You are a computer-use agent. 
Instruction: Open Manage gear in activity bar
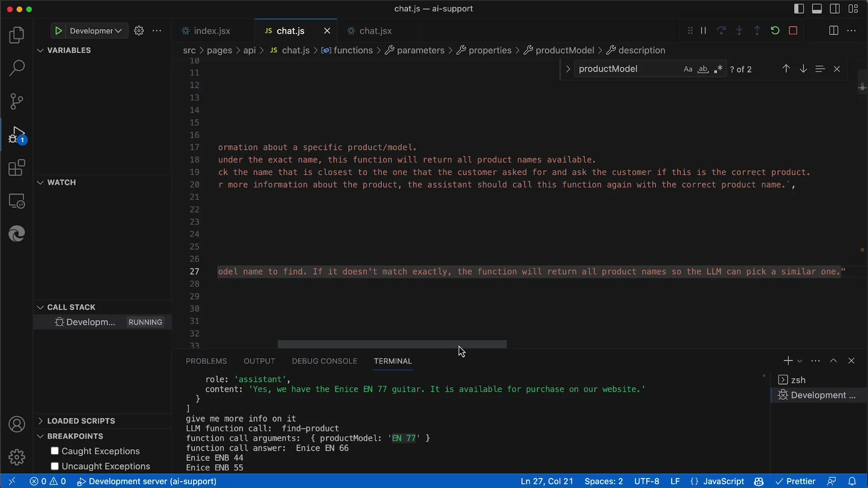pos(17,457)
